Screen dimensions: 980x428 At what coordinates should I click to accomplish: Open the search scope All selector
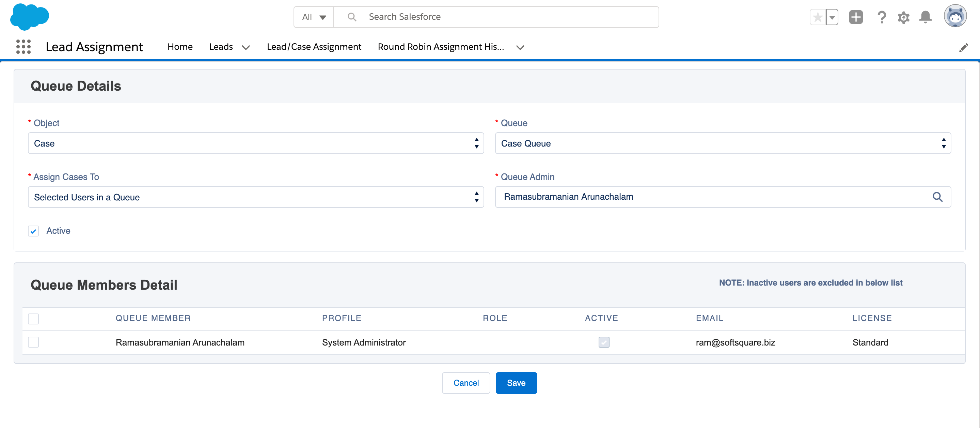click(x=313, y=17)
